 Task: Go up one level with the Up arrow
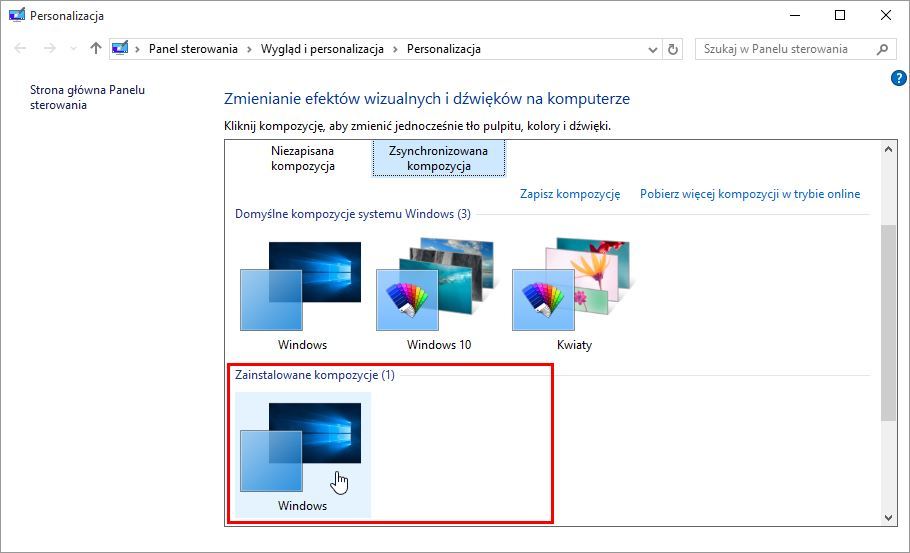pos(96,48)
